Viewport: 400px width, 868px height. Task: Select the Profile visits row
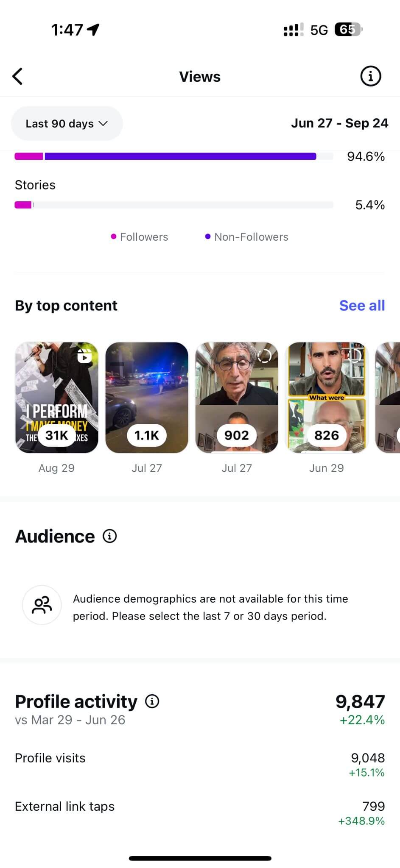pyautogui.click(x=200, y=764)
